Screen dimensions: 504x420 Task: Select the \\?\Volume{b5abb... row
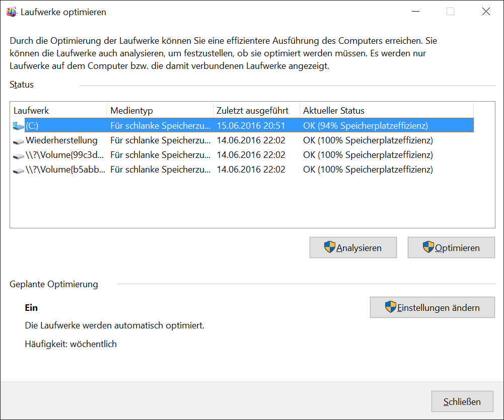tap(243, 169)
